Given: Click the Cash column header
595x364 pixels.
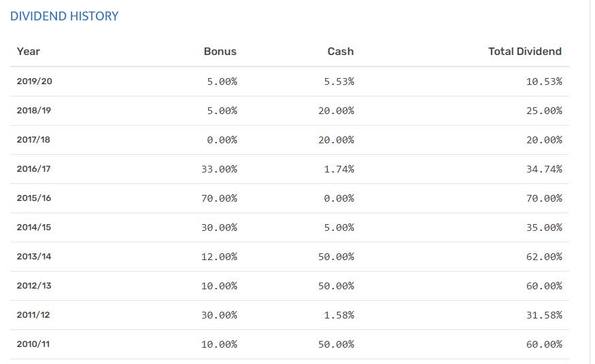Looking at the screenshot, I should pos(340,52).
